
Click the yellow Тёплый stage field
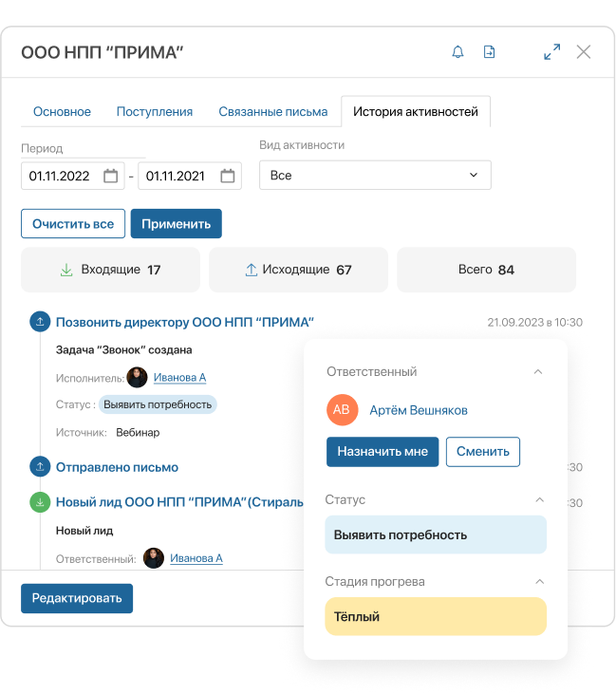[436, 616]
